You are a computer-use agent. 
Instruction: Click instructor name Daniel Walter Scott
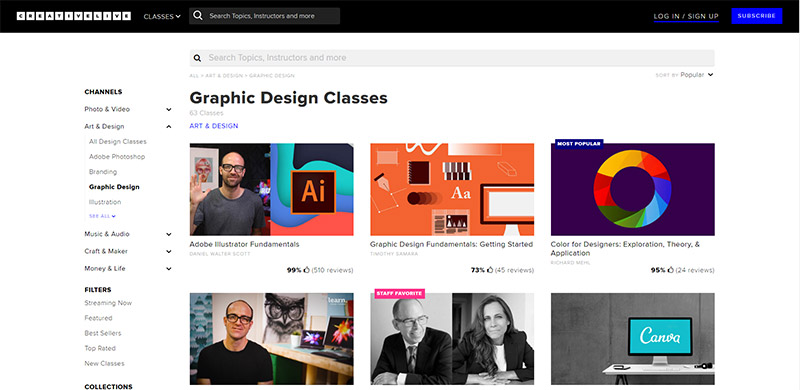pyautogui.click(x=220, y=254)
